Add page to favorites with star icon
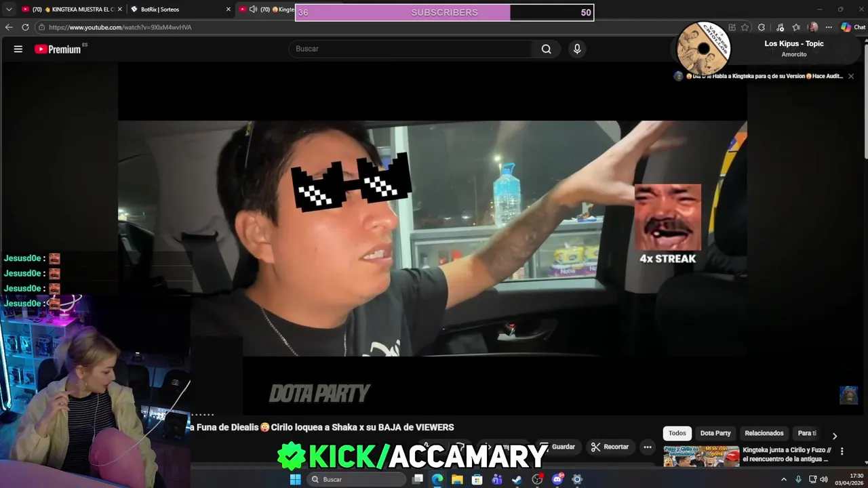 coord(745,27)
